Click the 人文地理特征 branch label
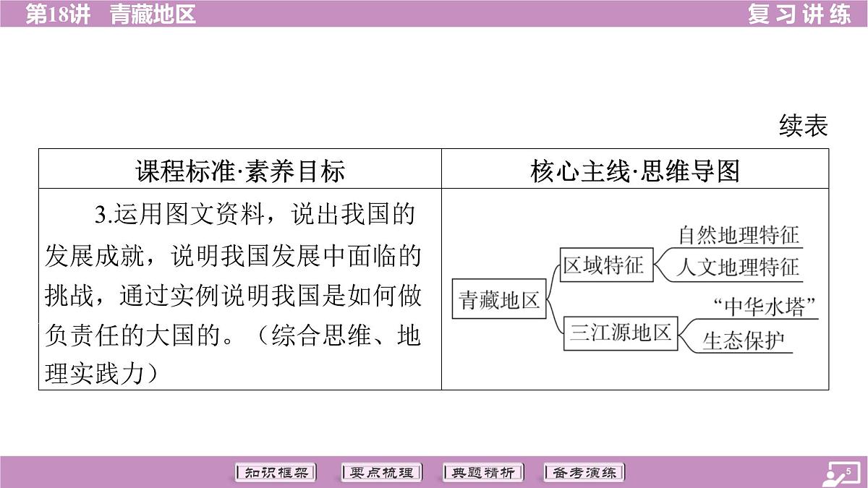This screenshot has height=488, width=868. click(739, 268)
